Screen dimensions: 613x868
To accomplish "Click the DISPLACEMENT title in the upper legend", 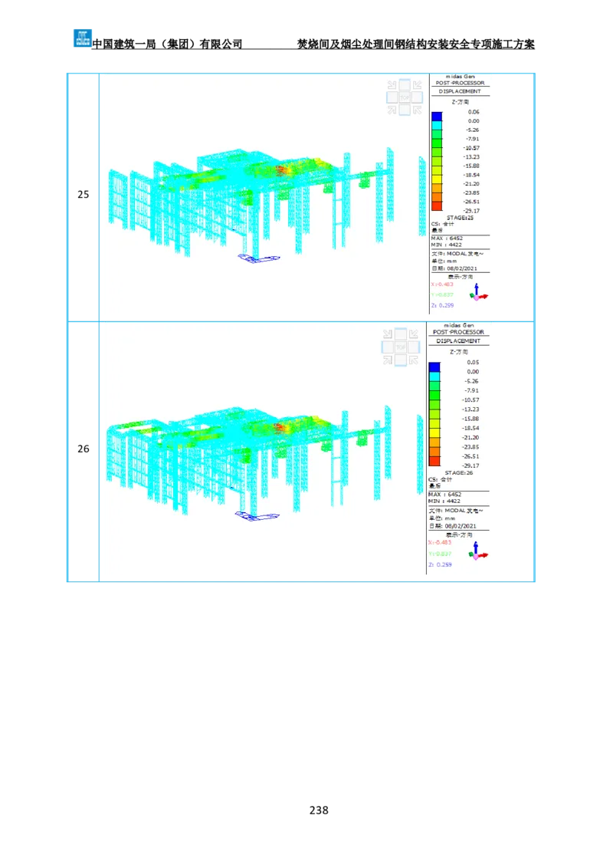I will (x=460, y=91).
